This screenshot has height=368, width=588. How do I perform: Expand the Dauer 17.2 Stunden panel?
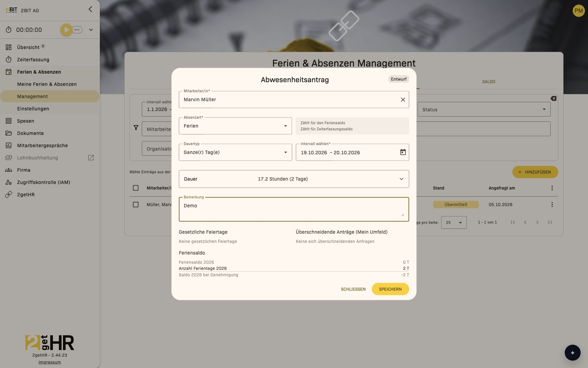tap(294, 179)
